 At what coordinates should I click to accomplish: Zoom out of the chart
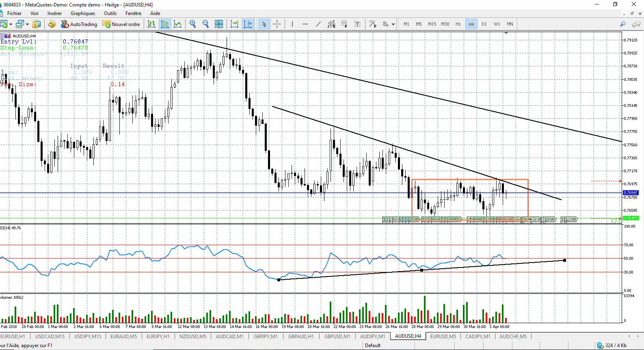(206, 24)
